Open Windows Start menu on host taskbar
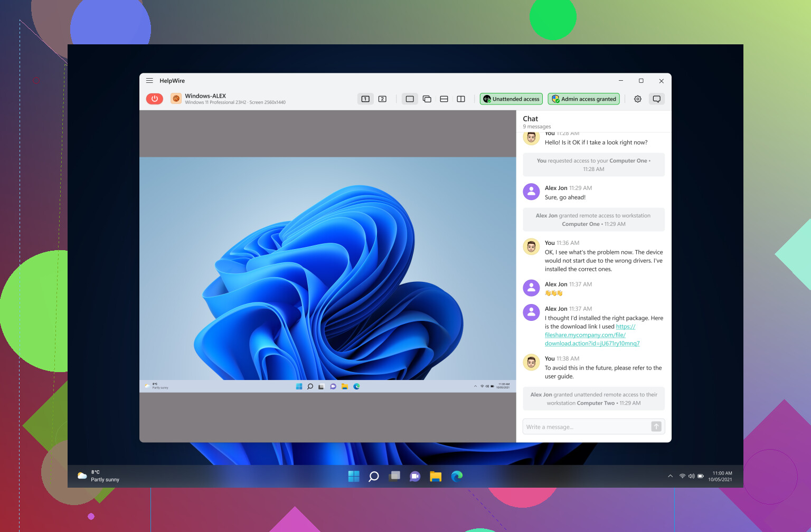Viewport: 811px width, 532px height. [x=354, y=477]
